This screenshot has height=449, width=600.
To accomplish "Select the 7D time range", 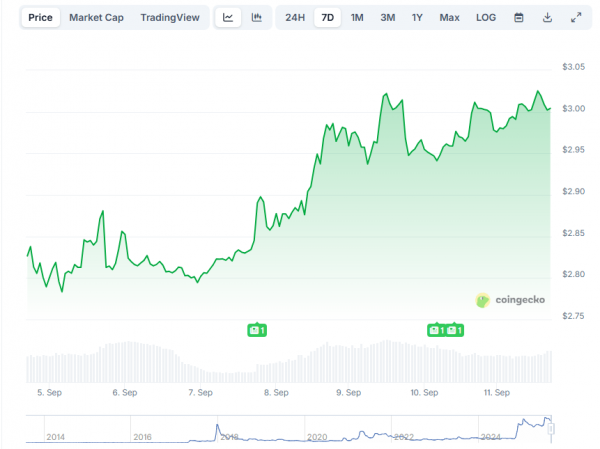I will point(327,18).
